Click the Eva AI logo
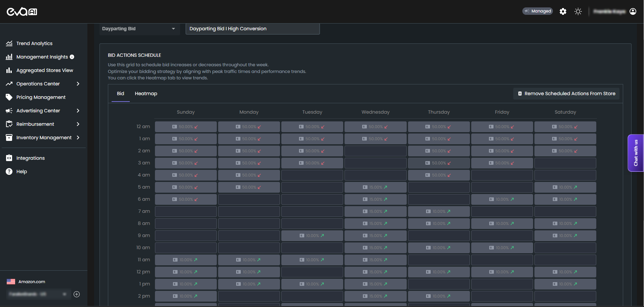644x307 pixels. coord(22,12)
